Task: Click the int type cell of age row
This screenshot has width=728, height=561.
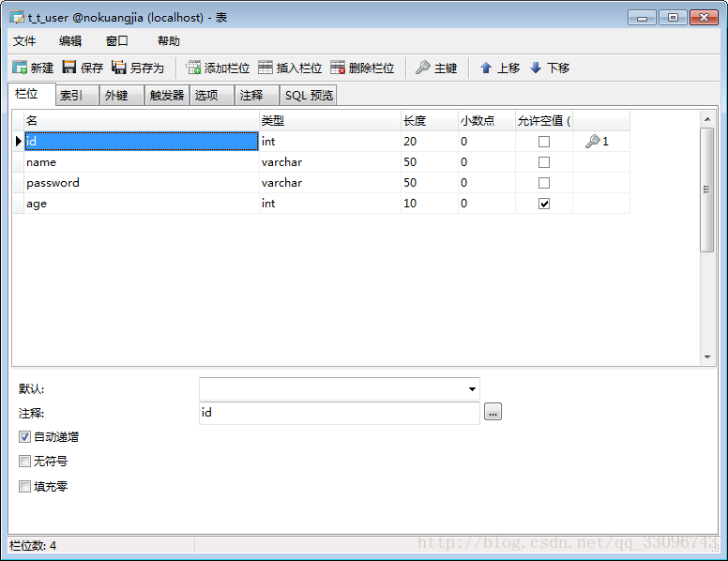Action: click(329, 204)
